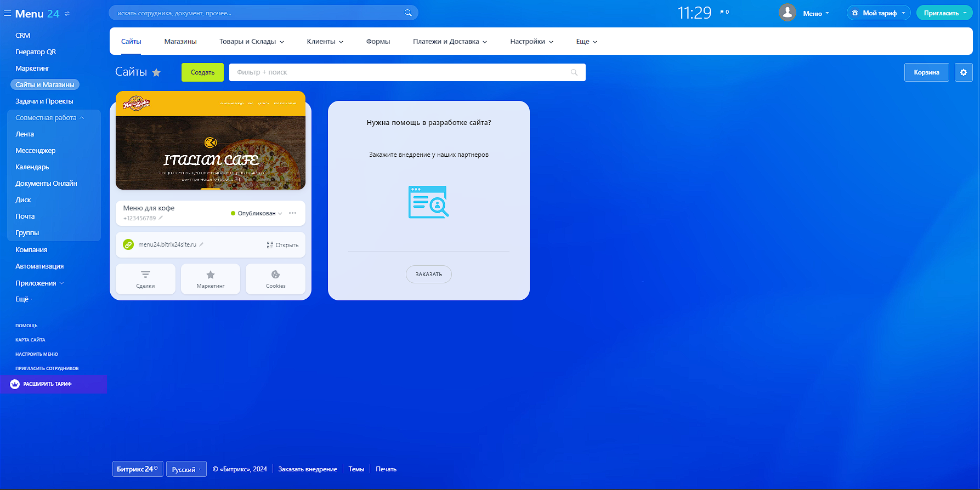The height and width of the screenshot is (490, 980).
Task: Click the user avatar in header
Action: [787, 13]
